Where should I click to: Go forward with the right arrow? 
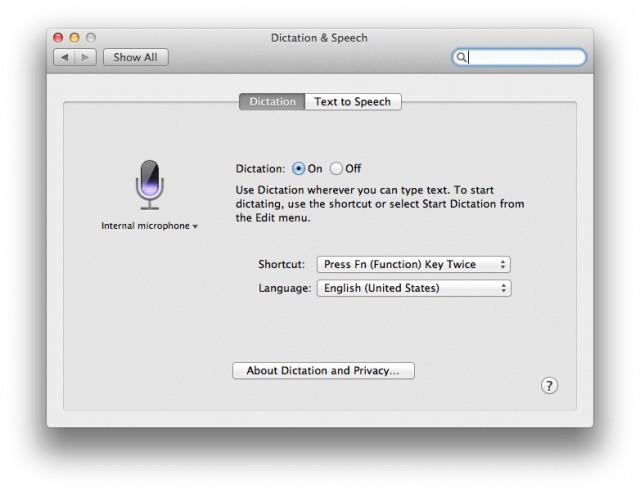[x=86, y=57]
